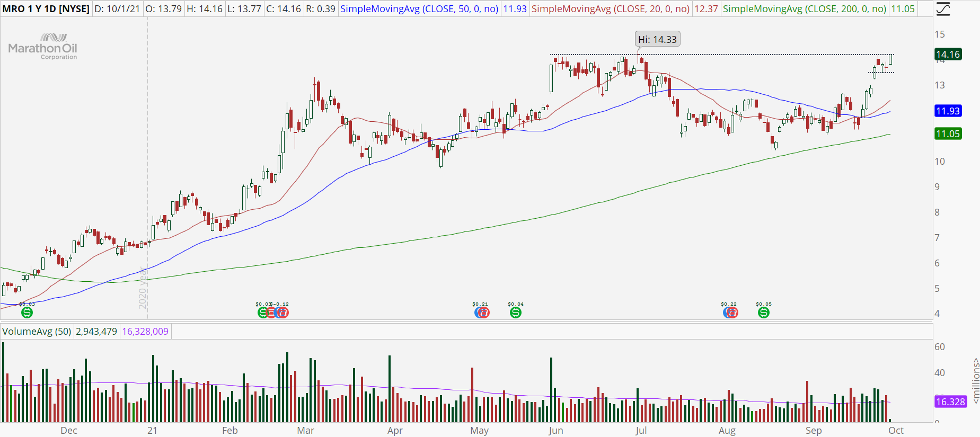The width and height of the screenshot is (980, 437).
Task: Click the Oct label on the time axis
Action: click(896, 431)
